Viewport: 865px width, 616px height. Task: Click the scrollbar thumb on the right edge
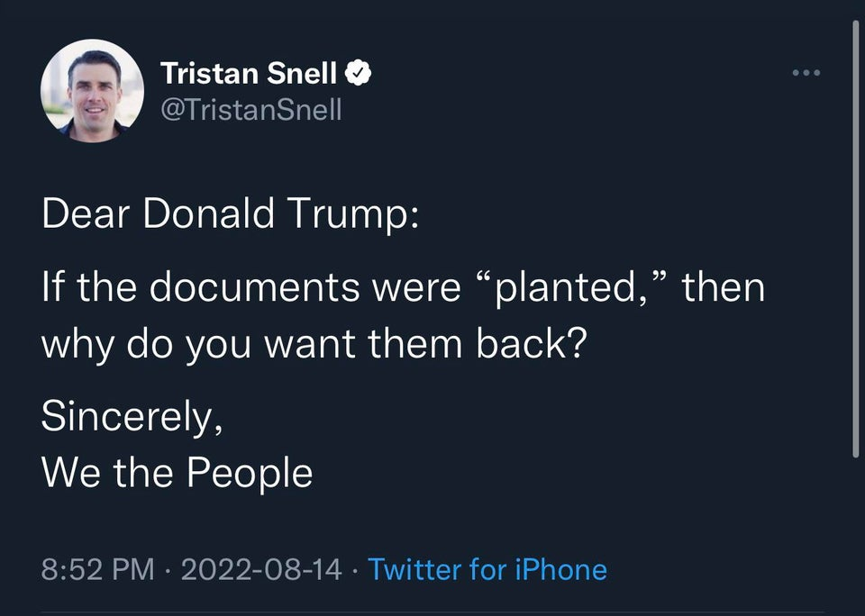[x=856, y=239]
